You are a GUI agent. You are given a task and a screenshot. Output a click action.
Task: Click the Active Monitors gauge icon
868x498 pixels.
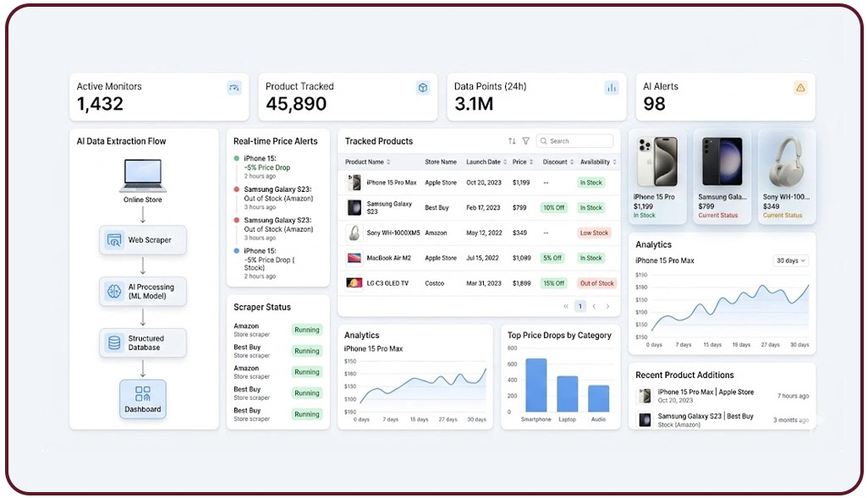(234, 87)
